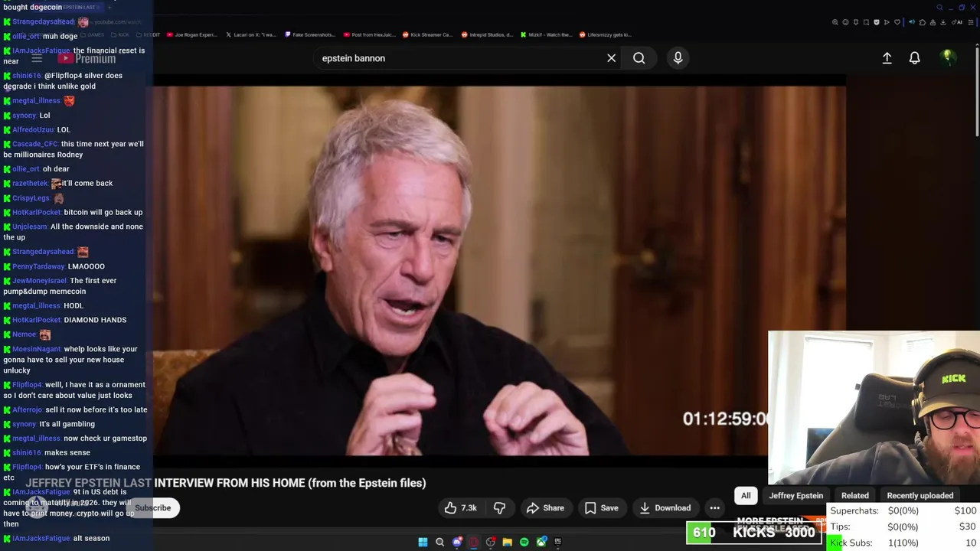The height and width of the screenshot is (551, 980).
Task: Click the YouTube Premium logo
Action: point(87,58)
